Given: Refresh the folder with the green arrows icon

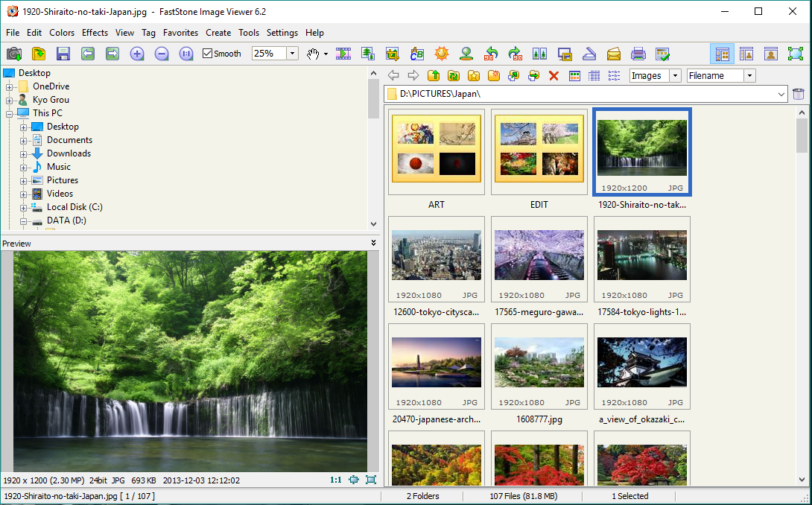Looking at the screenshot, I should (x=454, y=76).
